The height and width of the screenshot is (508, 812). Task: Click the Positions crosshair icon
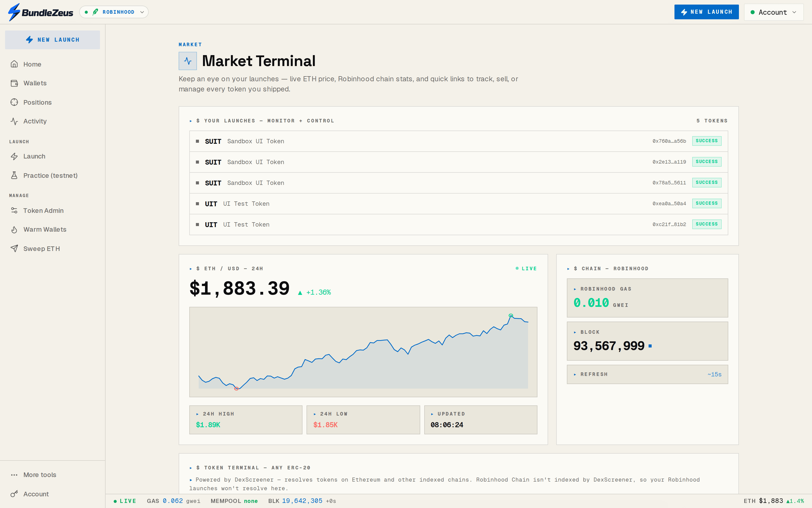[x=14, y=102]
